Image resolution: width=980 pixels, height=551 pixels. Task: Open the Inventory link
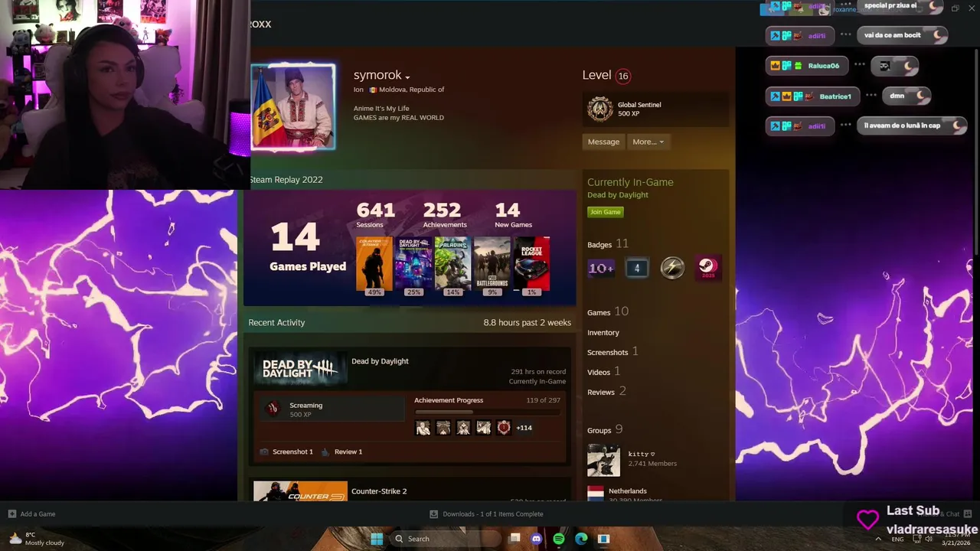point(603,332)
